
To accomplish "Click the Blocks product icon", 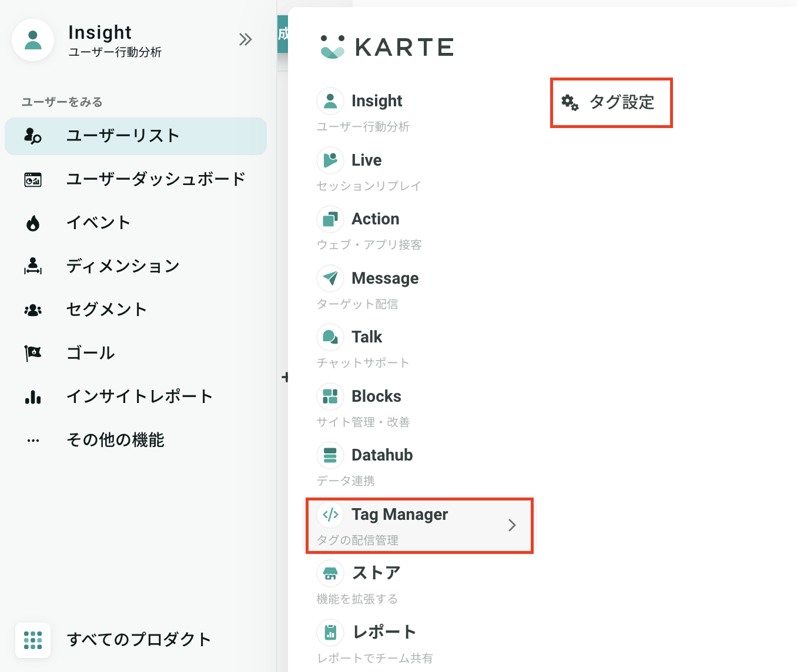I will pyautogui.click(x=330, y=397).
